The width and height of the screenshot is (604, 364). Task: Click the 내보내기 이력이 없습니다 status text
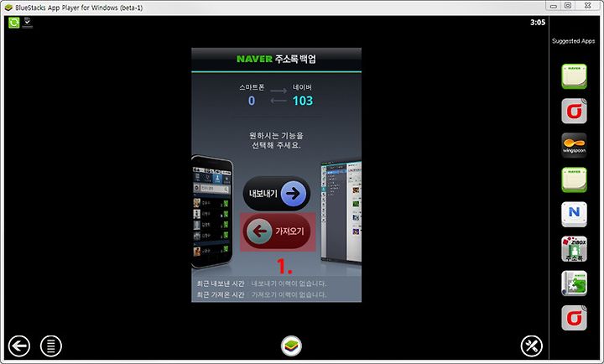click(x=289, y=283)
